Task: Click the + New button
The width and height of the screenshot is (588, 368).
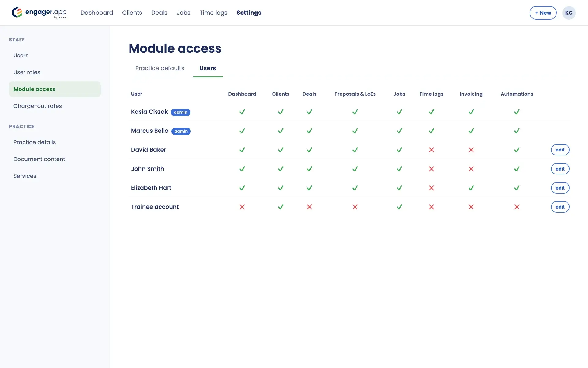Action: coord(543,13)
